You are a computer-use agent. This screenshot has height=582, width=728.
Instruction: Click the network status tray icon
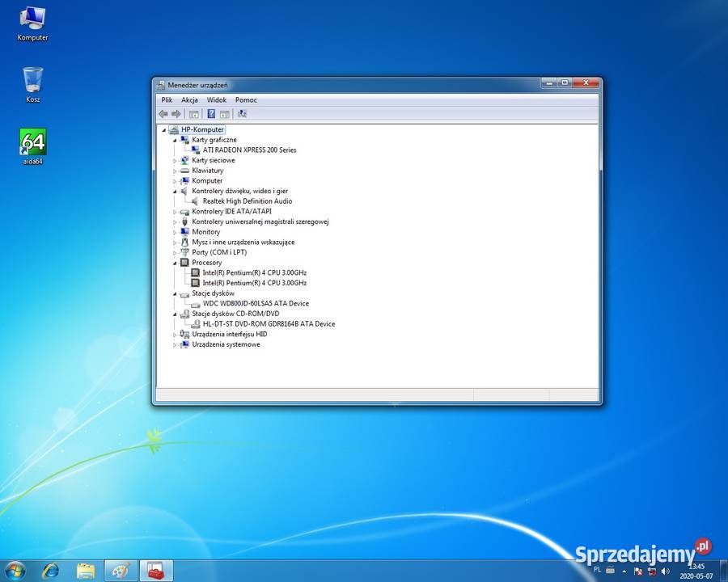click(652, 571)
